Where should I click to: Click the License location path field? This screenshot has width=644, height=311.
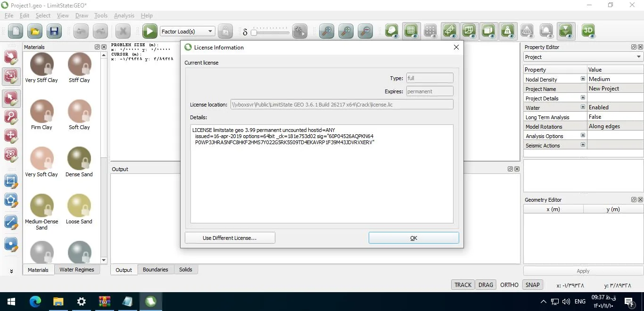pos(342,104)
